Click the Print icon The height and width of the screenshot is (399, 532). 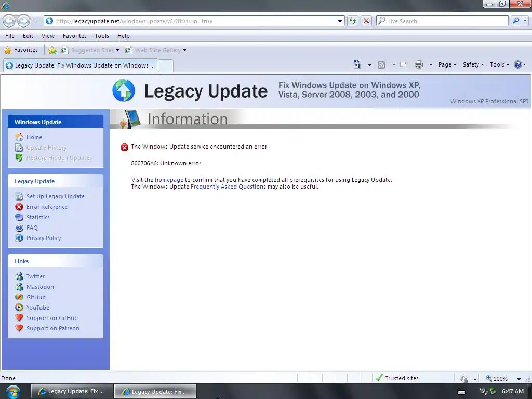click(419, 64)
